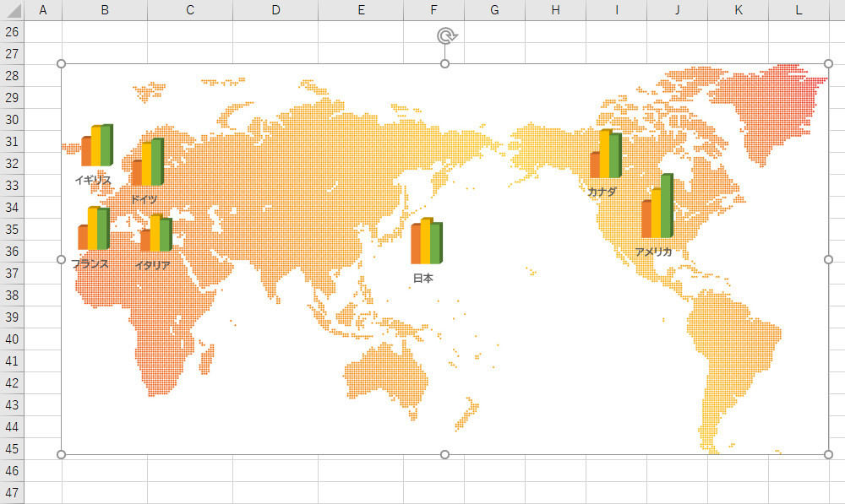The height and width of the screenshot is (504, 845).
Task: Select the bar chart icon above イギリス
Action: point(97,145)
